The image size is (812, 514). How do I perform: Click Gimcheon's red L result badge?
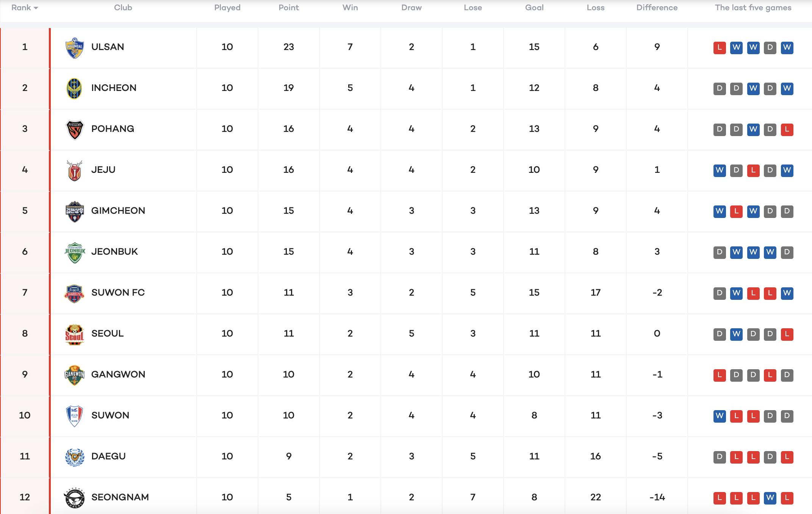pos(736,211)
